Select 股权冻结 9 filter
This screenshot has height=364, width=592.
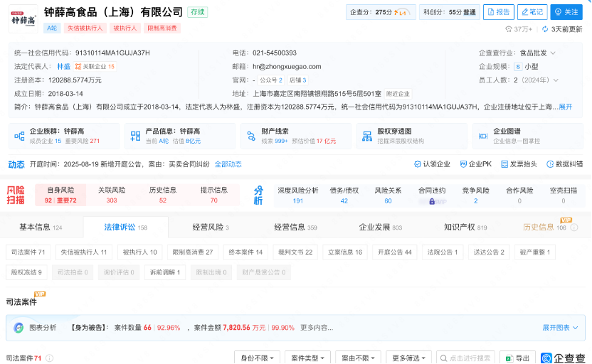tap(26, 272)
